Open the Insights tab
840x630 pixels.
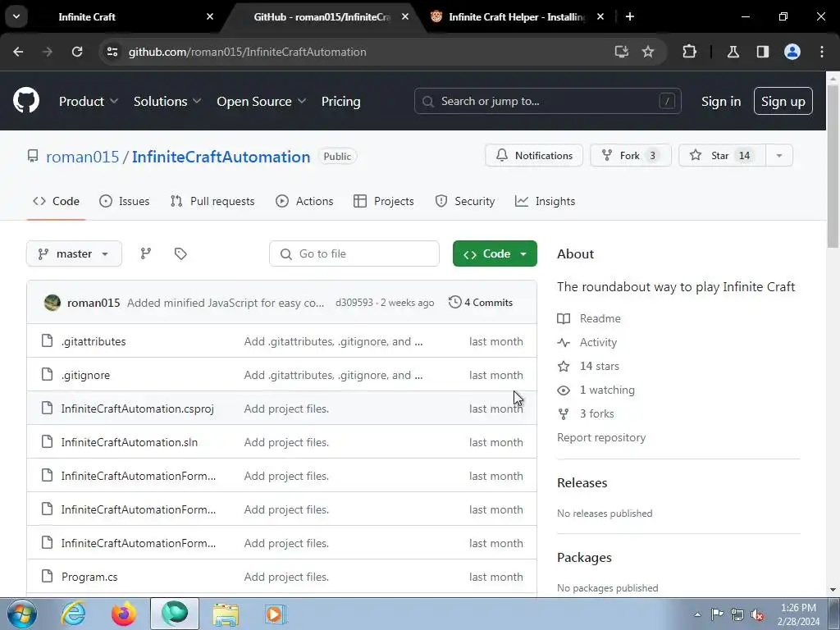click(545, 201)
